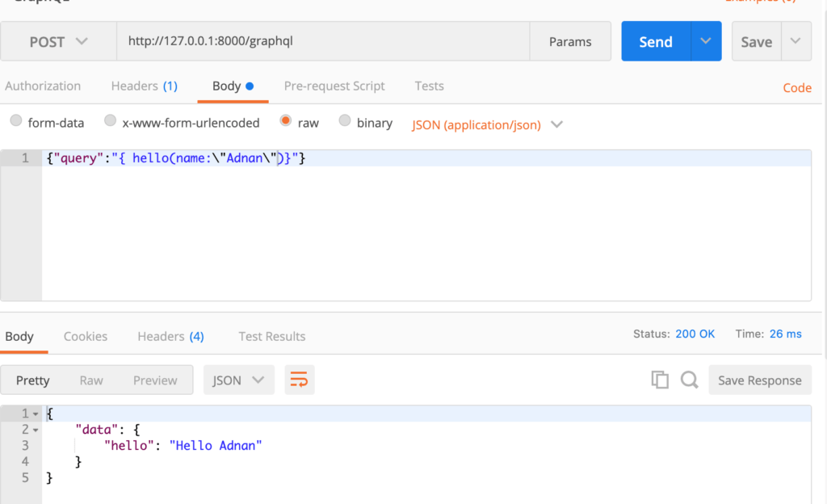Open the JSON (application/json) content type dropdown
This screenshot has height=504, width=827.
(556, 124)
